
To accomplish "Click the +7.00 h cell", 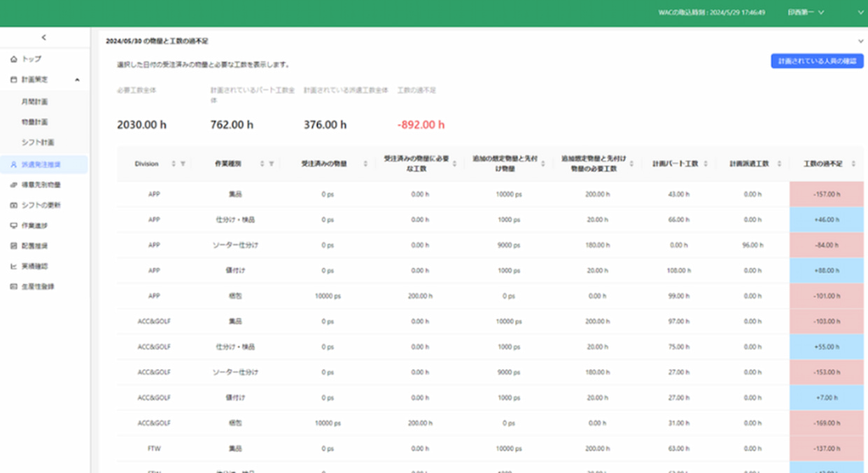I will (x=827, y=397).
